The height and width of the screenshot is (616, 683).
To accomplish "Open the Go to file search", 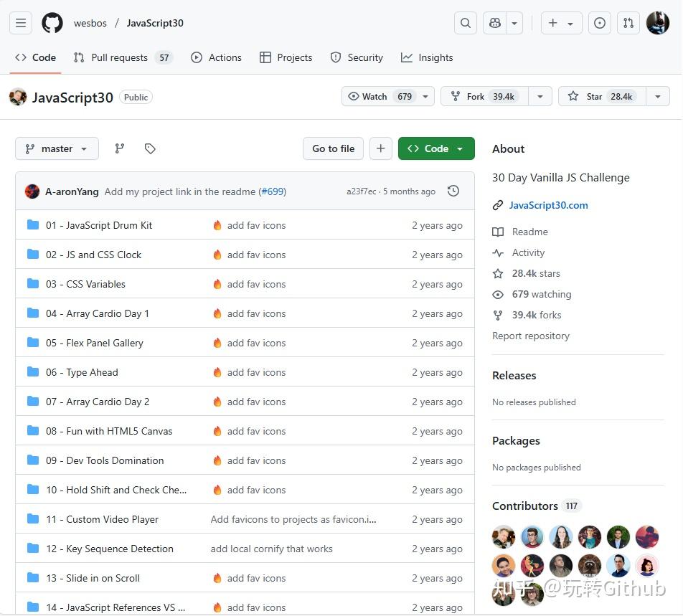I will click(x=333, y=148).
